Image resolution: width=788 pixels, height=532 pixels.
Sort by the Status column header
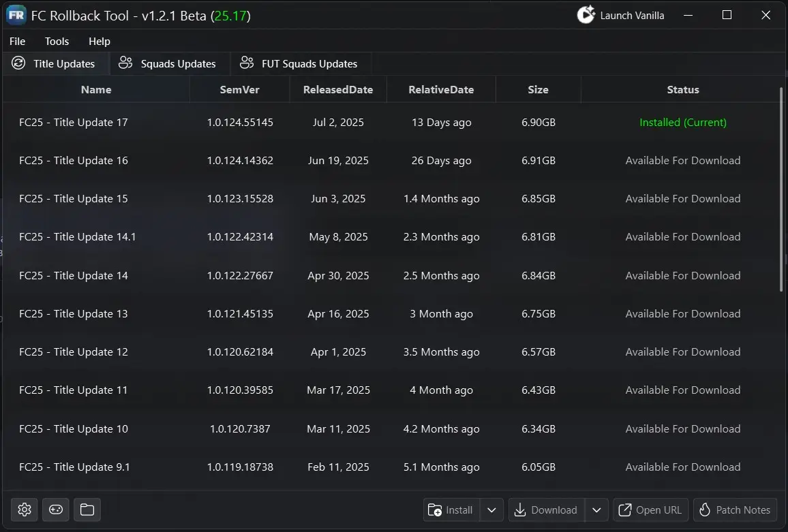click(x=683, y=89)
